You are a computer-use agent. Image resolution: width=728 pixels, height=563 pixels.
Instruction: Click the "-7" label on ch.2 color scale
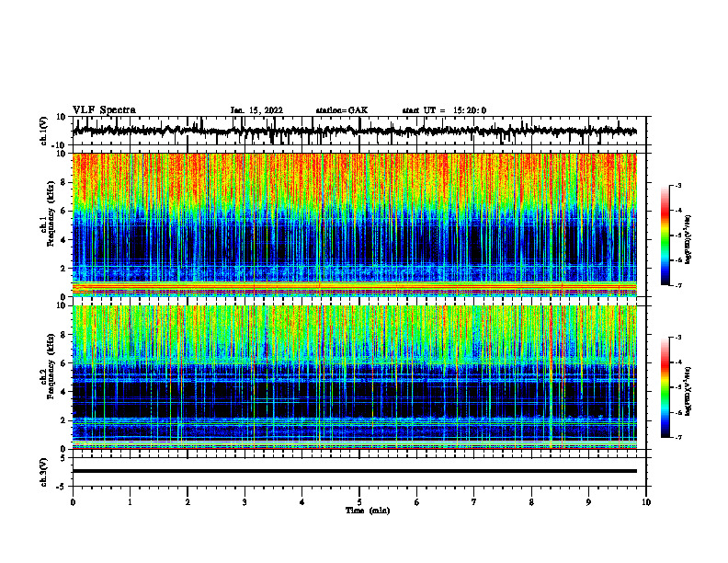678,437
